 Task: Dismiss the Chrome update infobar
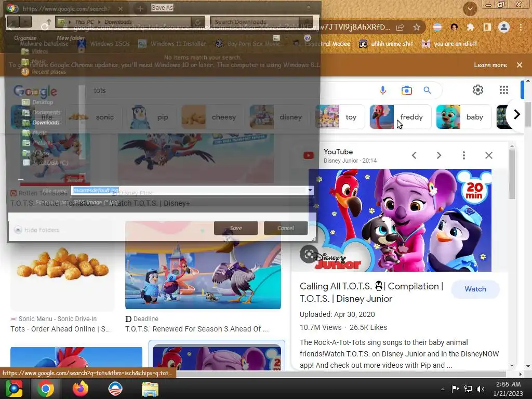point(520,65)
